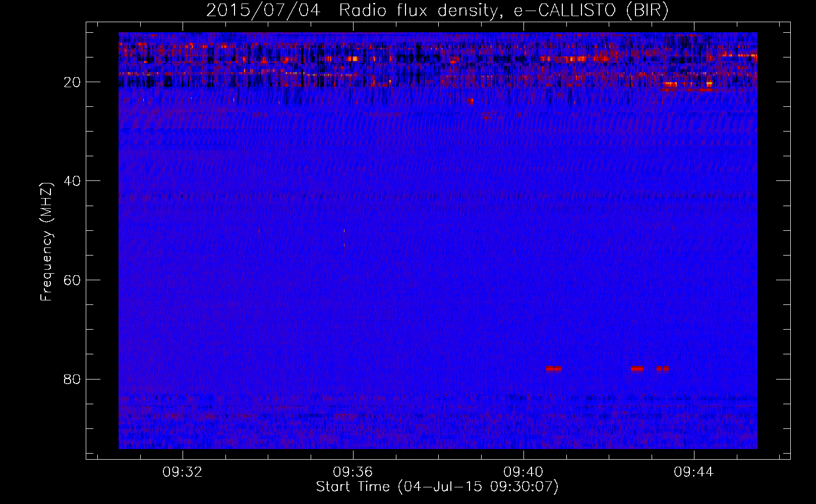816x504 pixels.
Task: Click the leftmost red burst mark near 80 MHz
Action: 553,368
